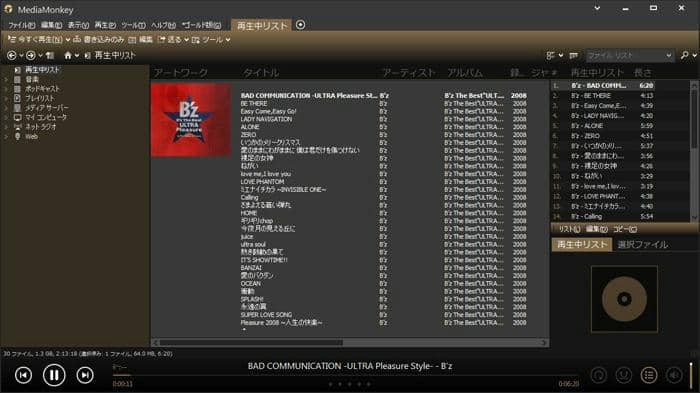This screenshot has height=393, width=700.
Task: Expand the 音楽 tree node
Action: coord(6,79)
